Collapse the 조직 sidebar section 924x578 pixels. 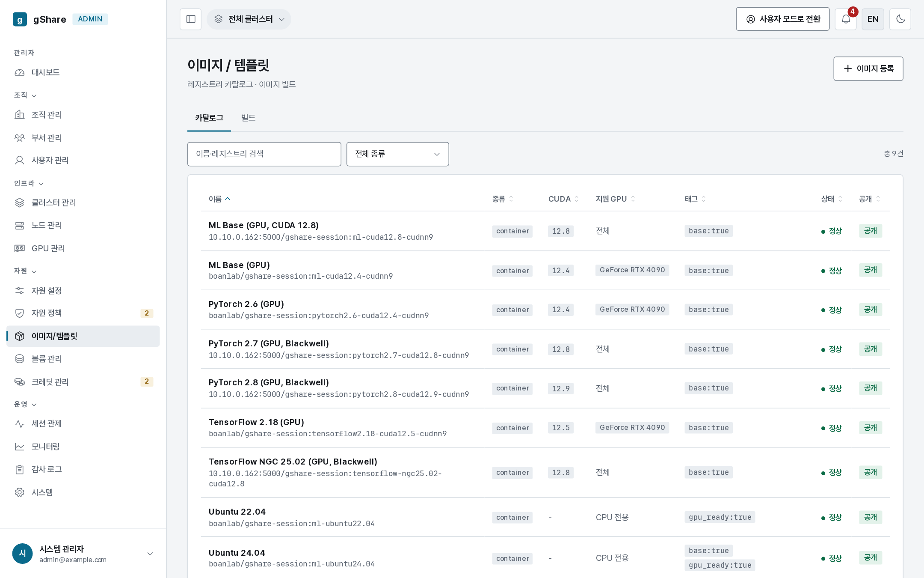[25, 95]
